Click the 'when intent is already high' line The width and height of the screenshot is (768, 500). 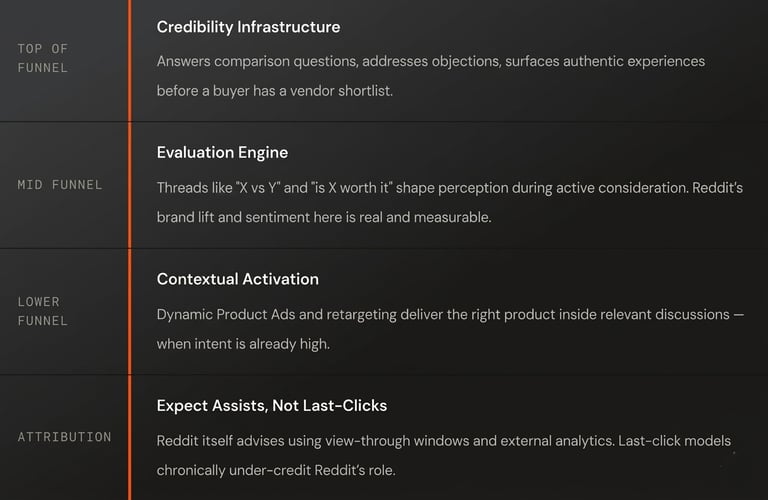(x=243, y=344)
